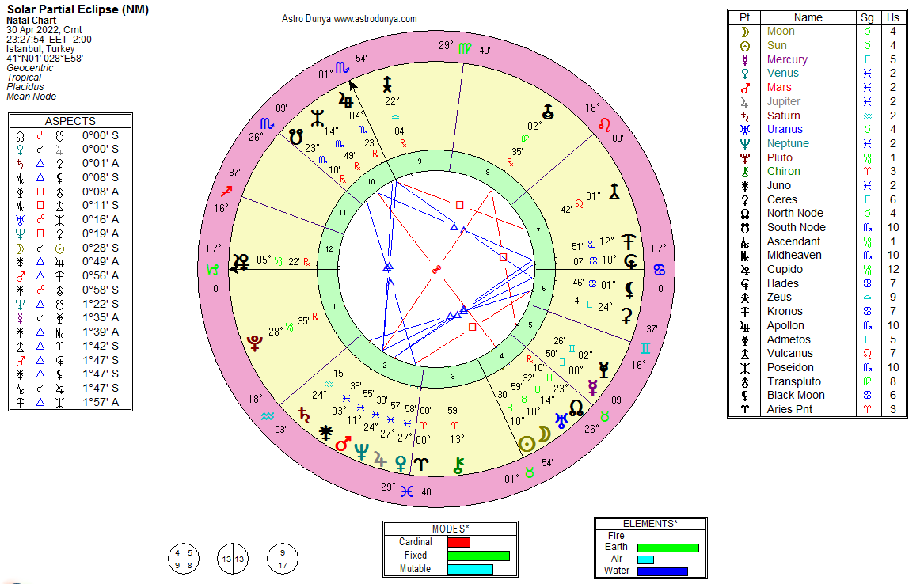This screenshot has height=584, width=924.
Task: Click the Hs column header in points table
Action: pyautogui.click(x=893, y=17)
